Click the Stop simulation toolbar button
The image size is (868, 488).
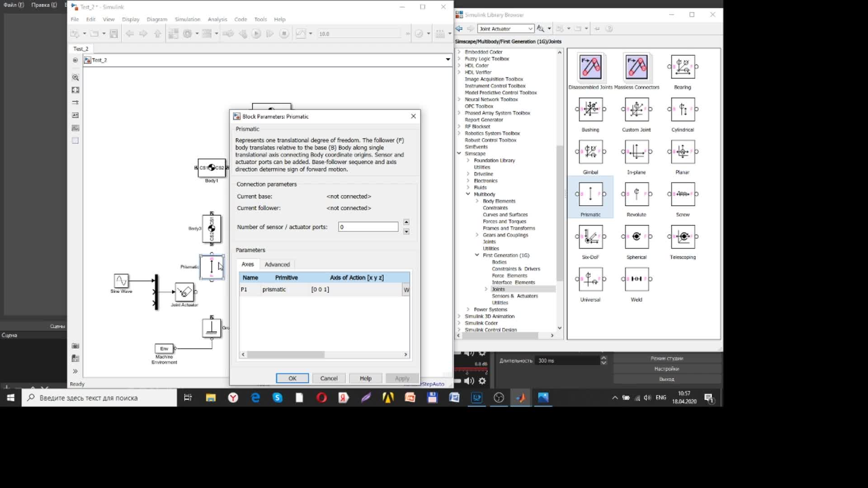[284, 33]
